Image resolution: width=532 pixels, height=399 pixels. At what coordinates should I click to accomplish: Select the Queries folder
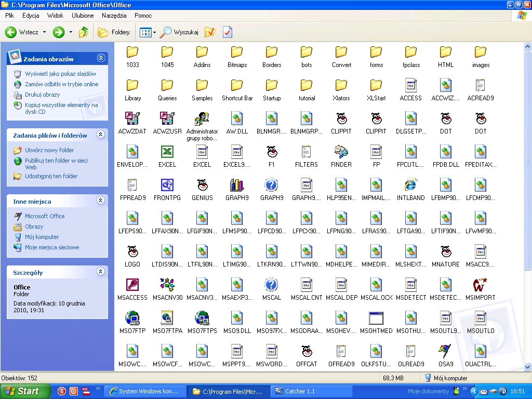click(x=167, y=86)
